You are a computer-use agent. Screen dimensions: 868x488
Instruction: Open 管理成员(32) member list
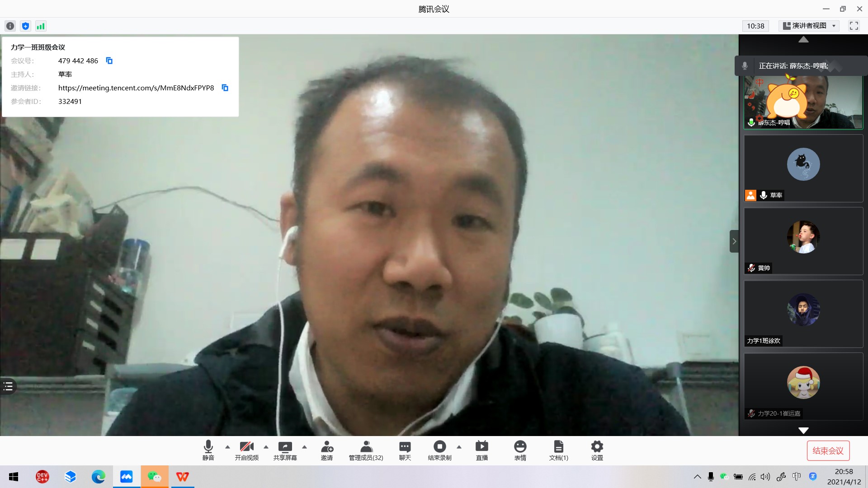coord(366,450)
